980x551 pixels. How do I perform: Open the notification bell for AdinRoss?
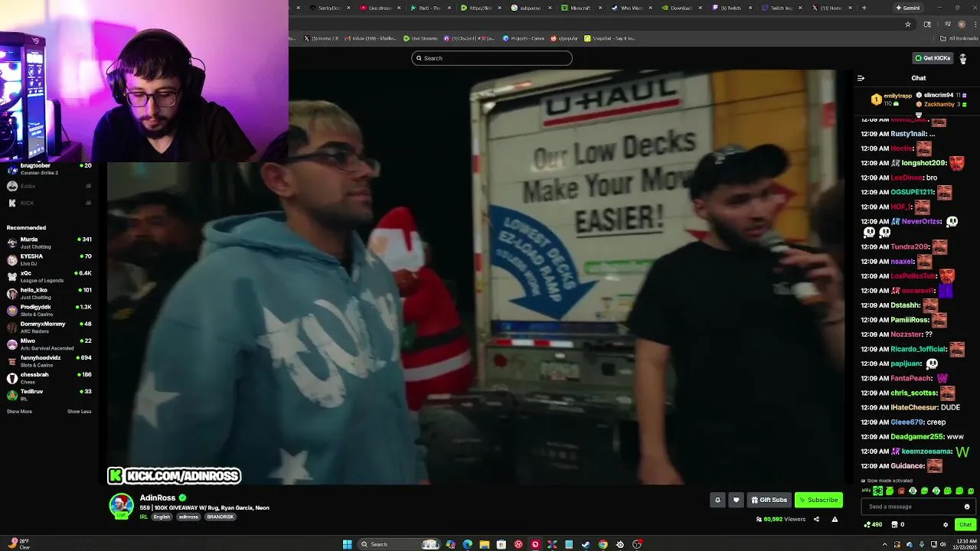click(717, 500)
